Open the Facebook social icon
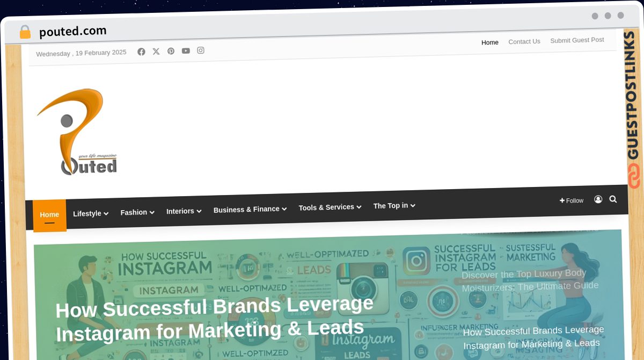 [141, 52]
